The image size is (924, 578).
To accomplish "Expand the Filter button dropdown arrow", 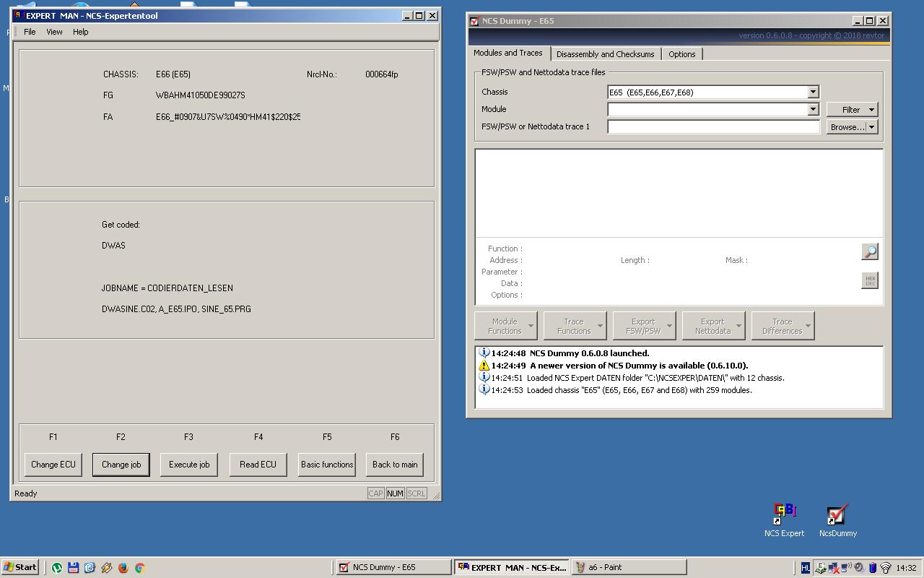I will (871, 110).
